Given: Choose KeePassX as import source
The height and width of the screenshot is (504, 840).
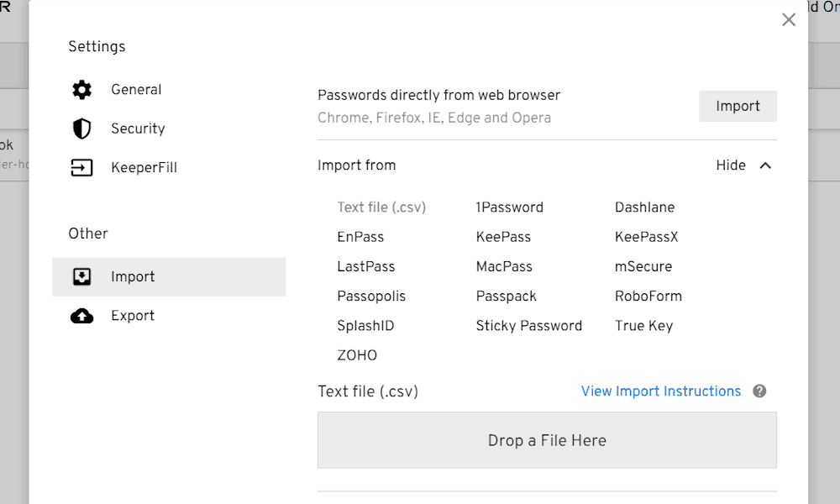Looking at the screenshot, I should coord(647,237).
